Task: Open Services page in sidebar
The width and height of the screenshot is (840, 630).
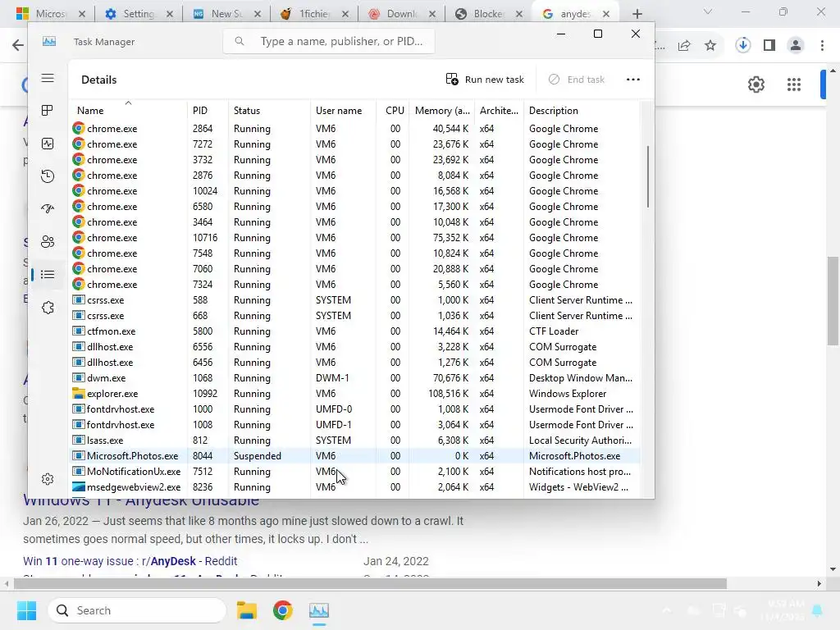Action: point(48,308)
